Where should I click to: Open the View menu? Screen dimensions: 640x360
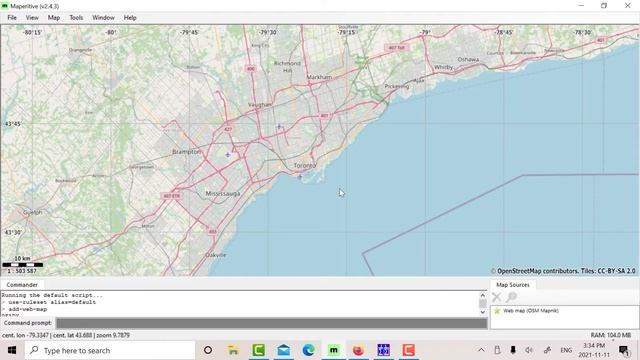[32, 18]
